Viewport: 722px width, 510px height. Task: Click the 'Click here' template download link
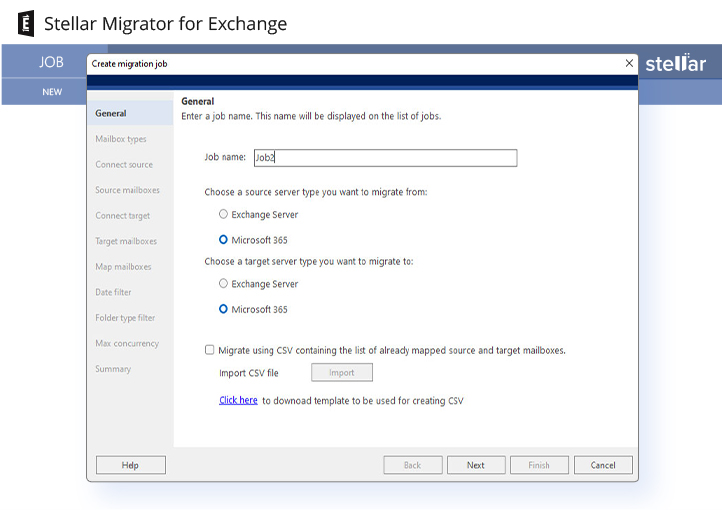pyautogui.click(x=238, y=400)
